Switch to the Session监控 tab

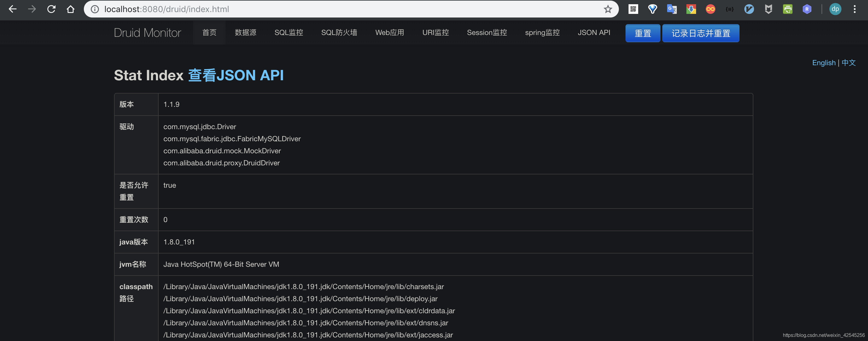tap(487, 33)
